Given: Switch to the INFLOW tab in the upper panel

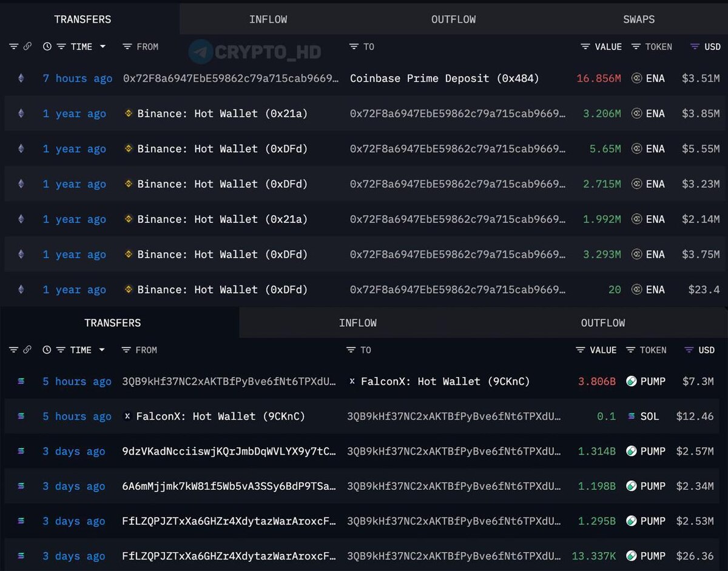Looking at the screenshot, I should (x=268, y=19).
